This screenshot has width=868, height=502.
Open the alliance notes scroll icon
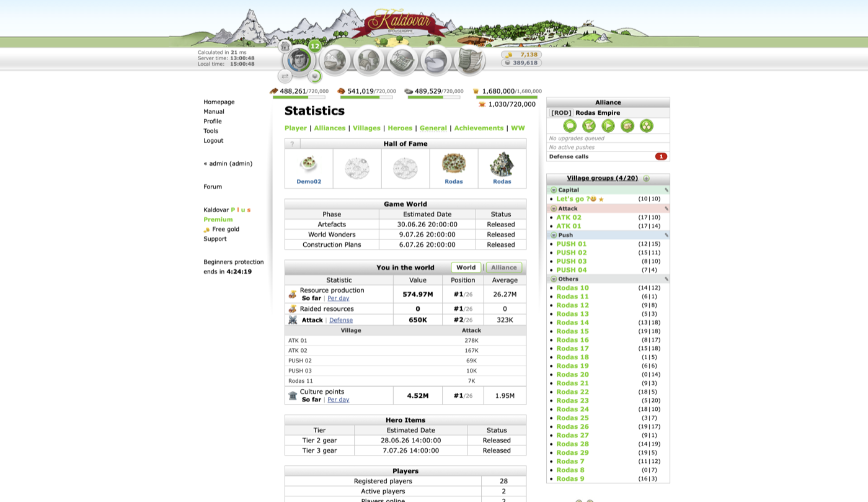click(589, 126)
